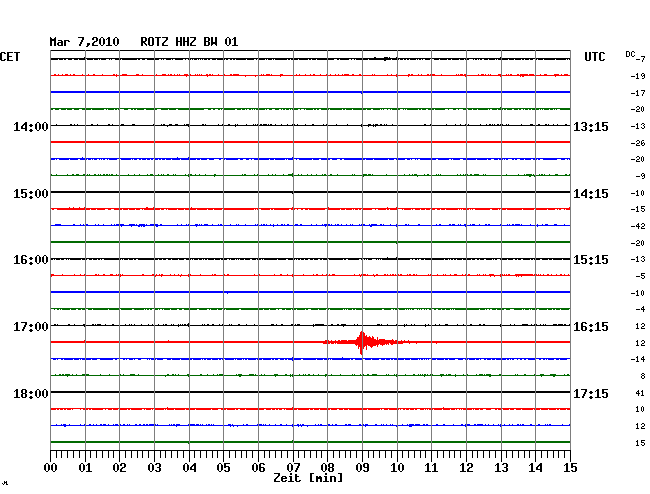The width and height of the screenshot is (650, 494).
Task: Click the station label "ROTZ HHZ BW 01"
Action: point(189,42)
